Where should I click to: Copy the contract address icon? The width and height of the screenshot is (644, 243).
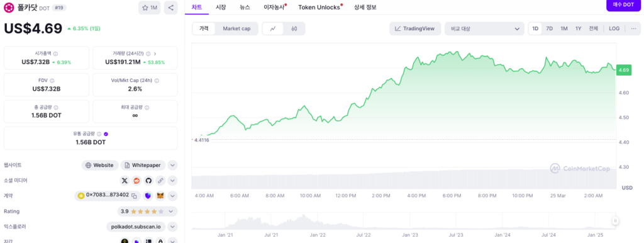134,196
